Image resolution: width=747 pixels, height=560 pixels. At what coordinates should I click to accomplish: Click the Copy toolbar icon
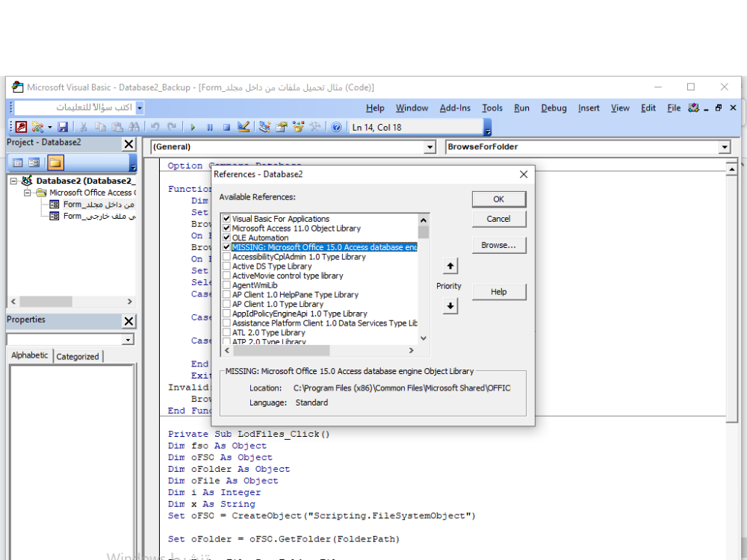tap(100, 127)
